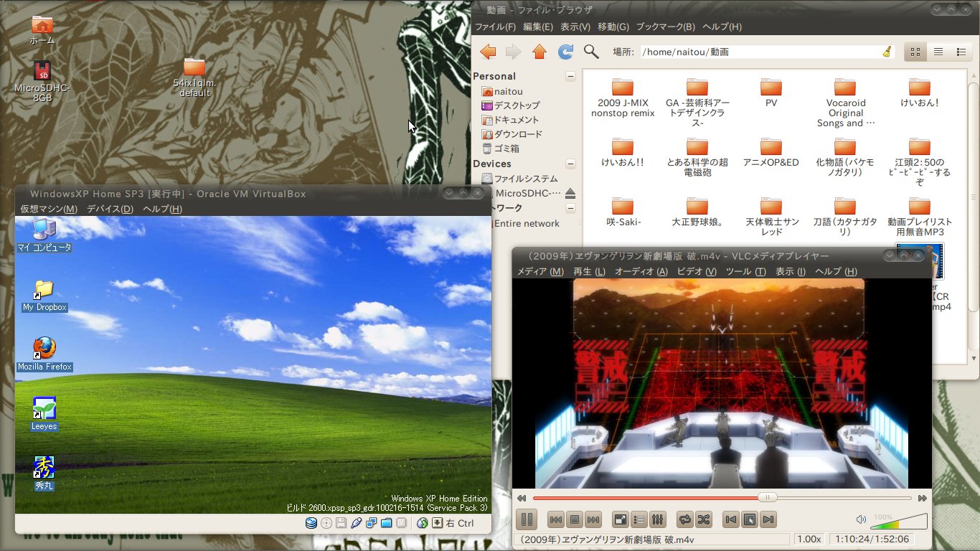980x551 pixels.
Task: Pause playback in VLC
Action: [x=526, y=519]
